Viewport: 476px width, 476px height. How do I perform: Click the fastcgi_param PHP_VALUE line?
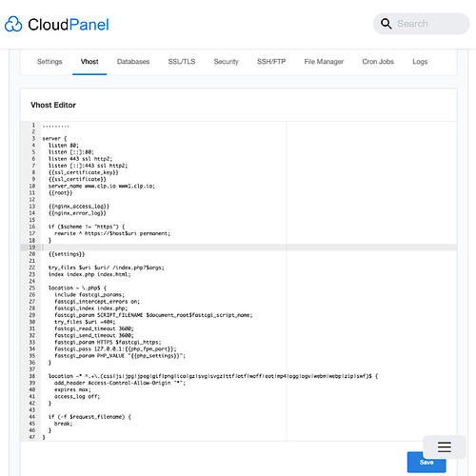click(x=120, y=356)
